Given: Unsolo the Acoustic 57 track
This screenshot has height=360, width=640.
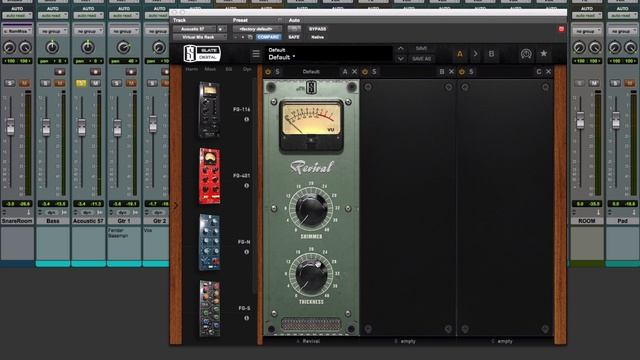Looking at the screenshot, I should [81, 83].
